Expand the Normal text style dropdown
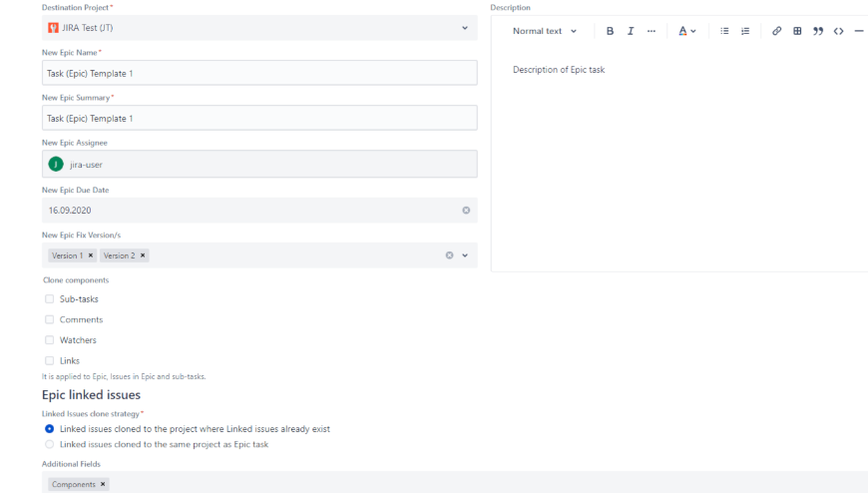The height and width of the screenshot is (493, 868). coord(545,31)
